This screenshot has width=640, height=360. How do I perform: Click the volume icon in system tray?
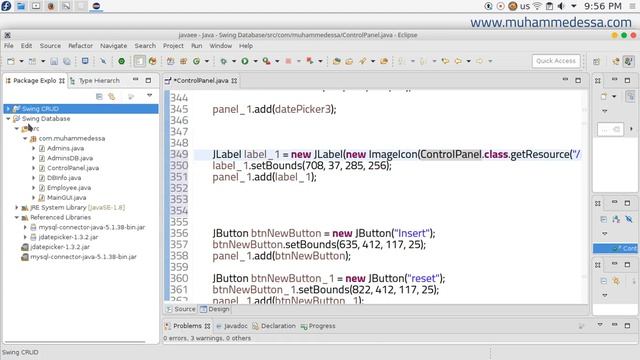561,6
